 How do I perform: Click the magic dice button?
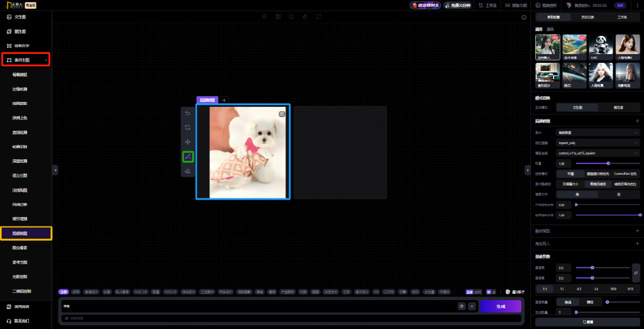coord(516,292)
